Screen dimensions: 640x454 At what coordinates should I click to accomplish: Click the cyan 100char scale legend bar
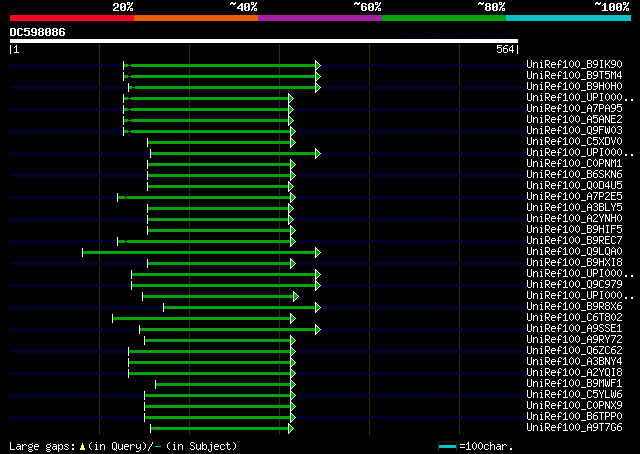[x=447, y=446]
